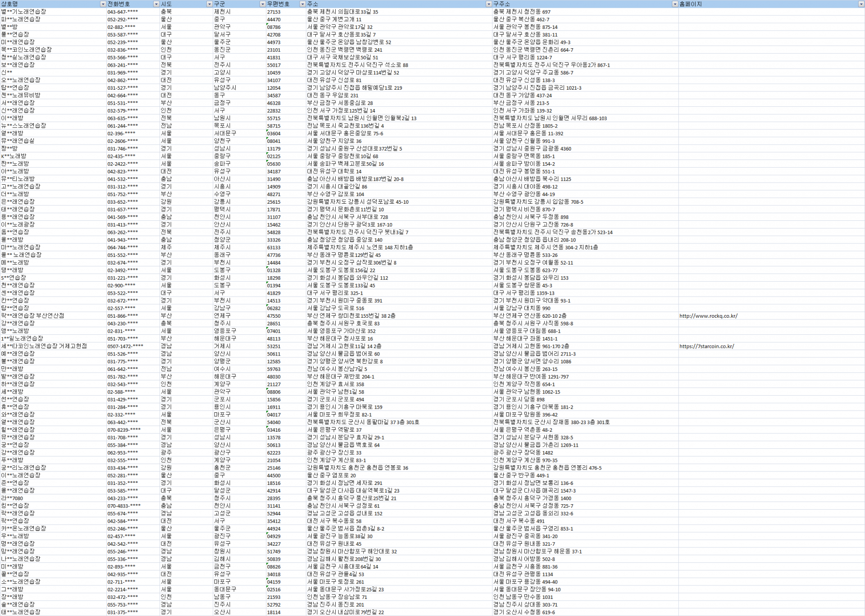Click the 우편번호 filter arrow button
865x616 pixels.
pyautogui.click(x=302, y=4)
